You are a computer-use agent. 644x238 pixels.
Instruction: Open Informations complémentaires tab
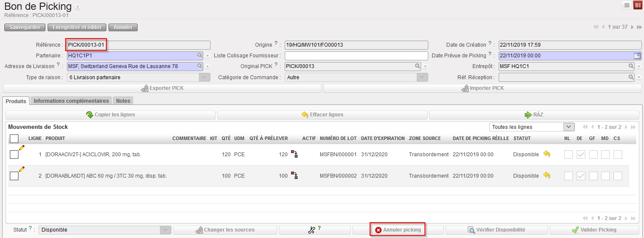(71, 101)
